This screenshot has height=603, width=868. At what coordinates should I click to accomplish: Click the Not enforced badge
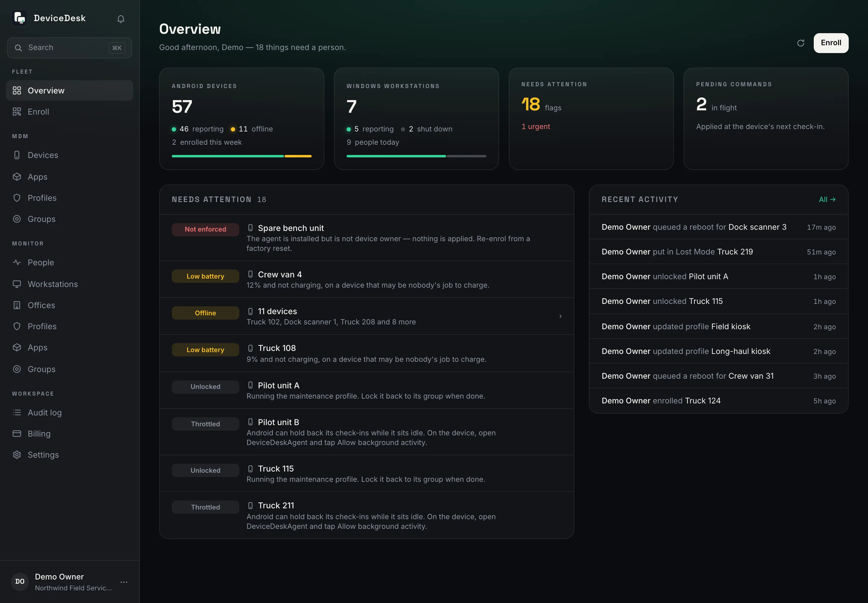click(205, 229)
